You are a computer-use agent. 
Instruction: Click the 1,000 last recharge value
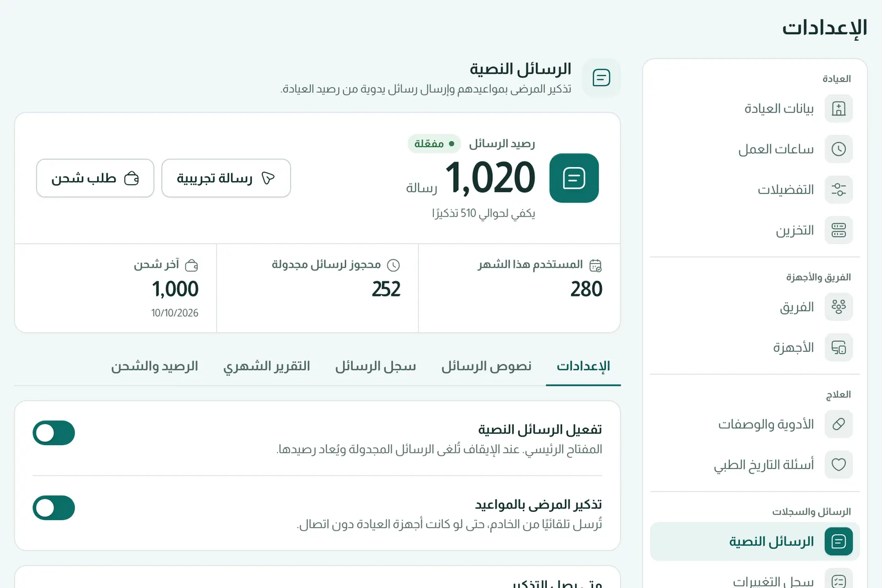click(175, 289)
